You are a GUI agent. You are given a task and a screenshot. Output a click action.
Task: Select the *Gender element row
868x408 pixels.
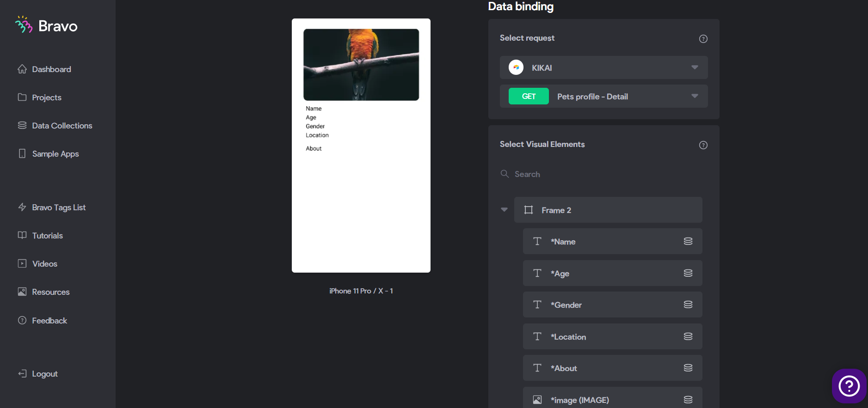(613, 304)
